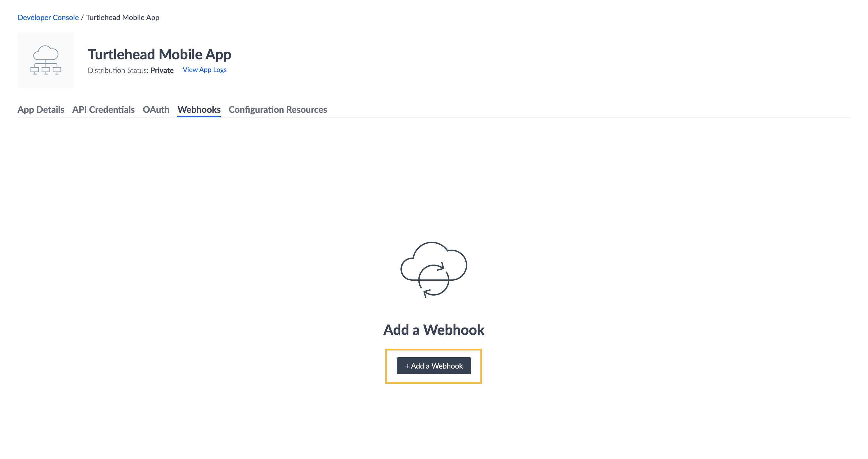The height and width of the screenshot is (459, 868).
Task: Open the OAuth tab
Action: [156, 109]
